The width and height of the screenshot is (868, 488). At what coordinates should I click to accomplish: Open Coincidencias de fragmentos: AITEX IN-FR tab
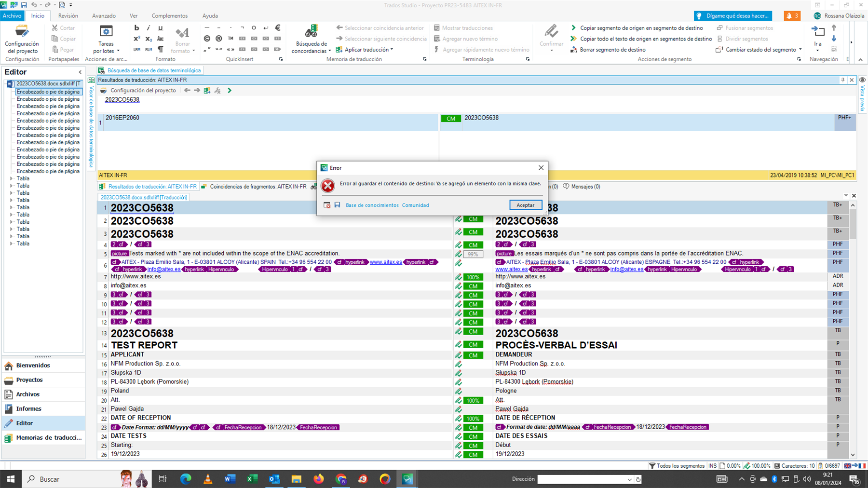pos(254,187)
